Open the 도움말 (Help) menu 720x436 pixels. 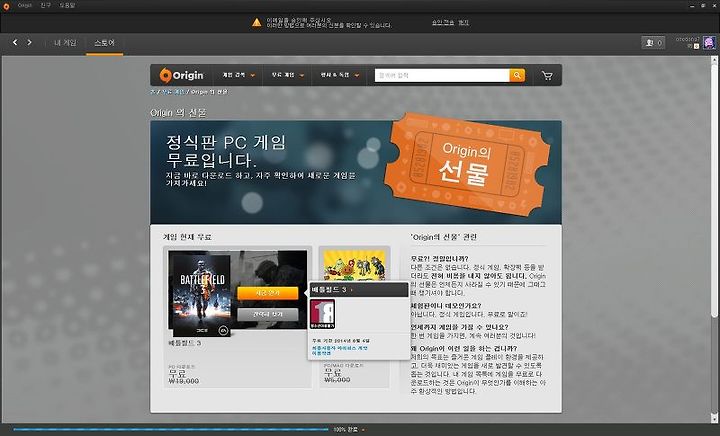pos(67,6)
